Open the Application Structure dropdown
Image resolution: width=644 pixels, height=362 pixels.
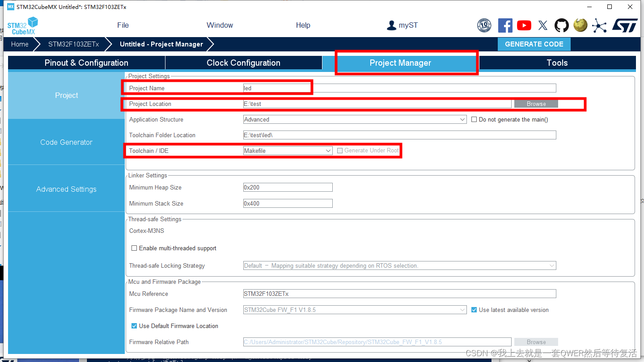[355, 119]
